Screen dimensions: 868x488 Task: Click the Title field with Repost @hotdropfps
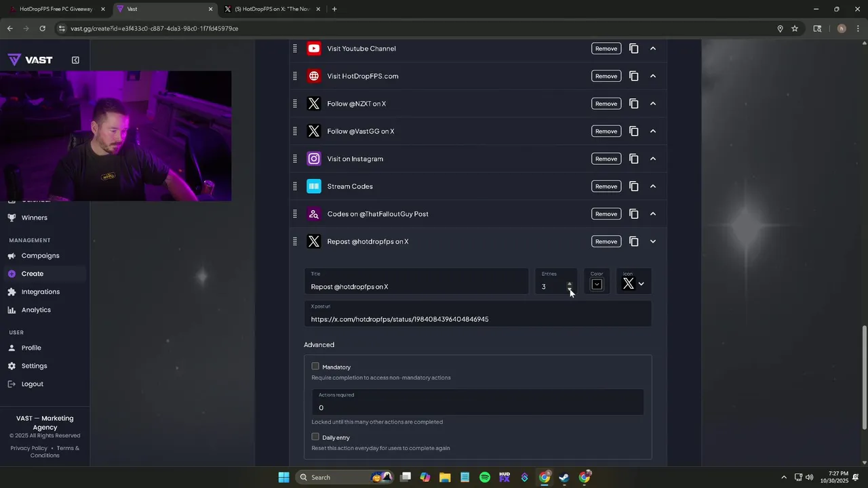[x=416, y=281]
